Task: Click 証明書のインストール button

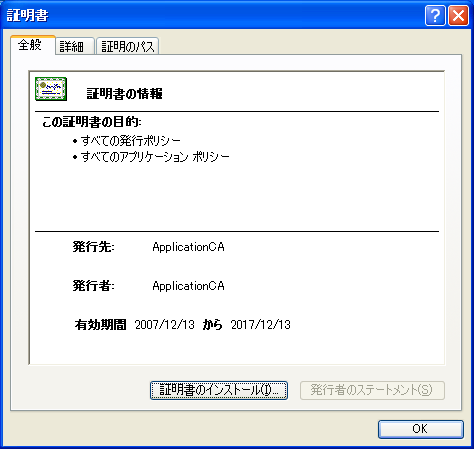Action: click(x=219, y=390)
